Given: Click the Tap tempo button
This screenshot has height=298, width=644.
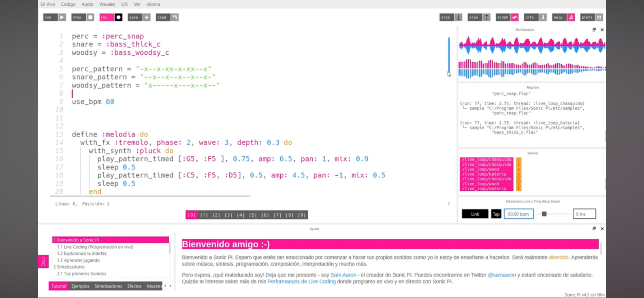Looking at the screenshot, I should [x=496, y=214].
